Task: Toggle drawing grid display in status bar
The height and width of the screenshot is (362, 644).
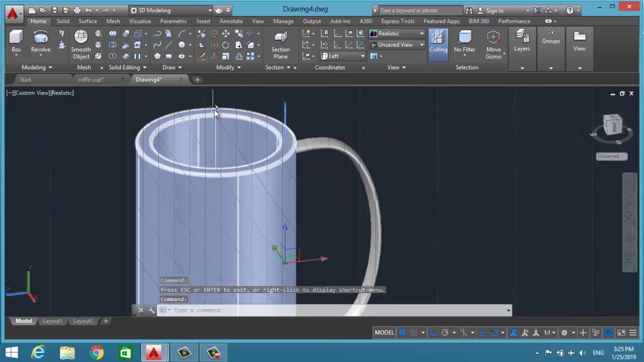Action: [403, 332]
